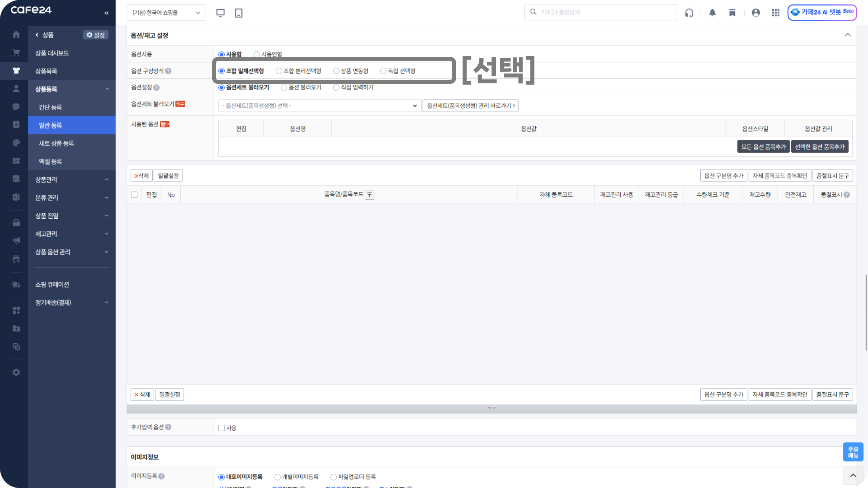Open 간단 등록 menu item
This screenshot has width=868, height=488.
click(50, 107)
